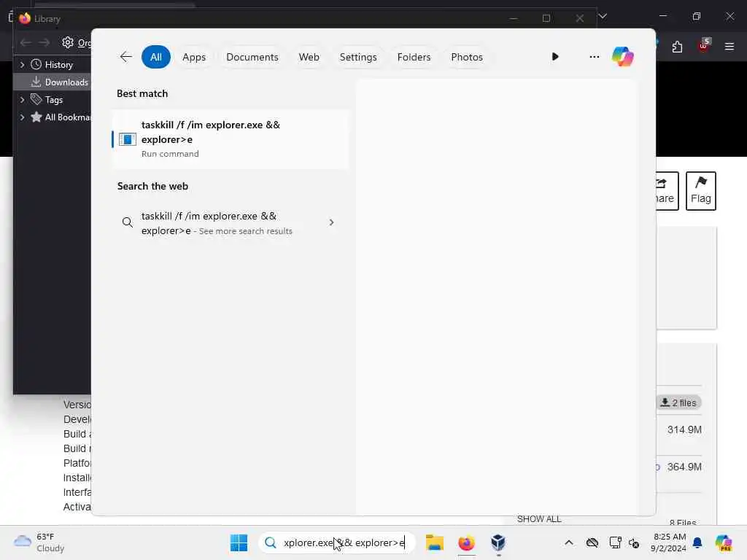The image size is (747, 560).
Task: Switch to the Web filter
Action: 309,57
